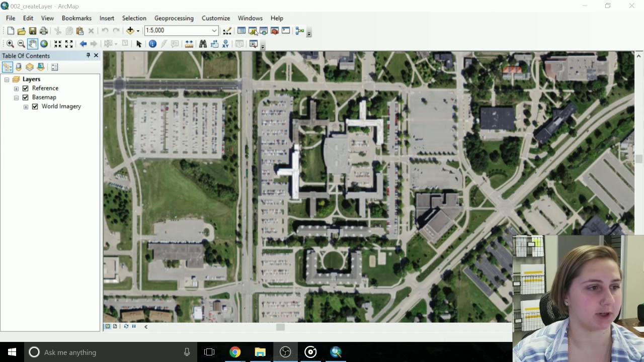Collapse the Basemap layer group

(16, 98)
